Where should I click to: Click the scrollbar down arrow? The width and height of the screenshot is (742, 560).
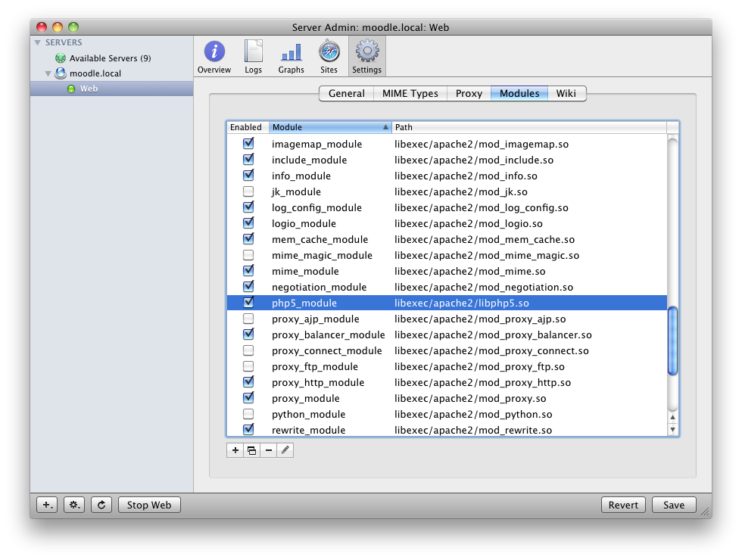(x=672, y=430)
